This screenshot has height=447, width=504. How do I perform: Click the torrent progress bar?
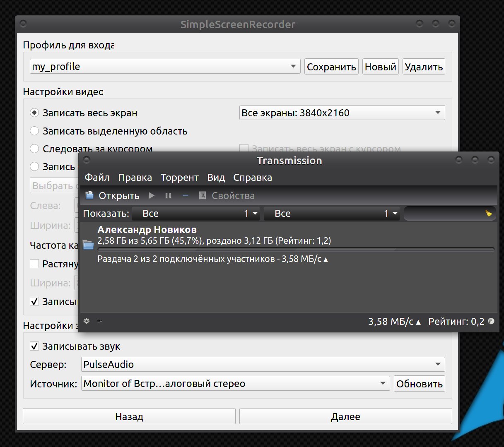click(296, 250)
